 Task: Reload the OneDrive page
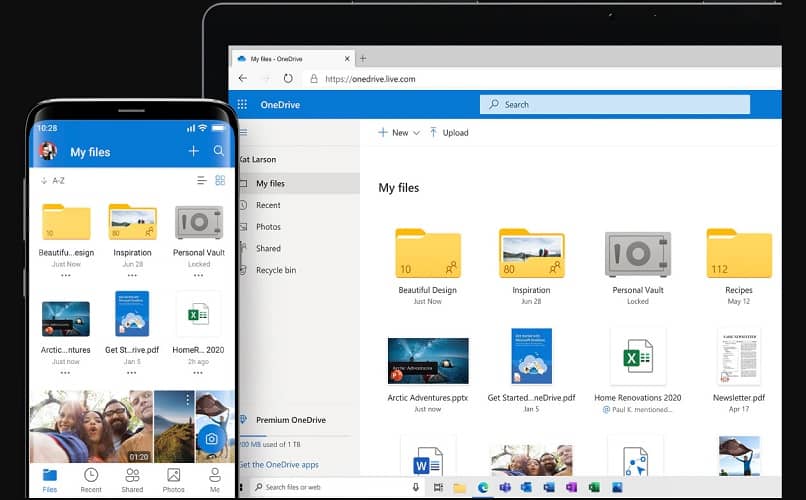pos(288,79)
